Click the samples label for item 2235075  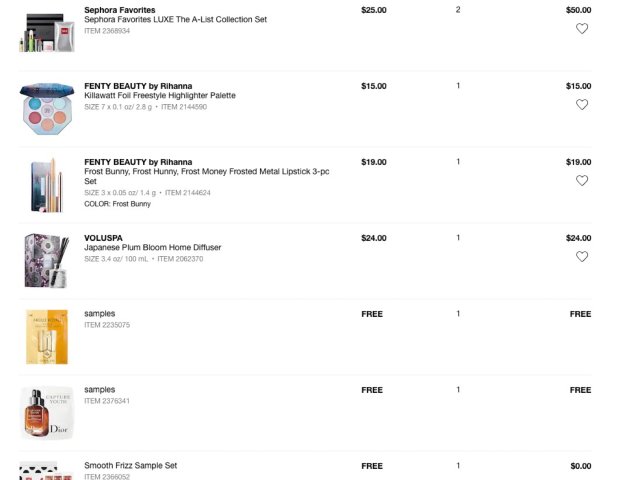(x=99, y=314)
